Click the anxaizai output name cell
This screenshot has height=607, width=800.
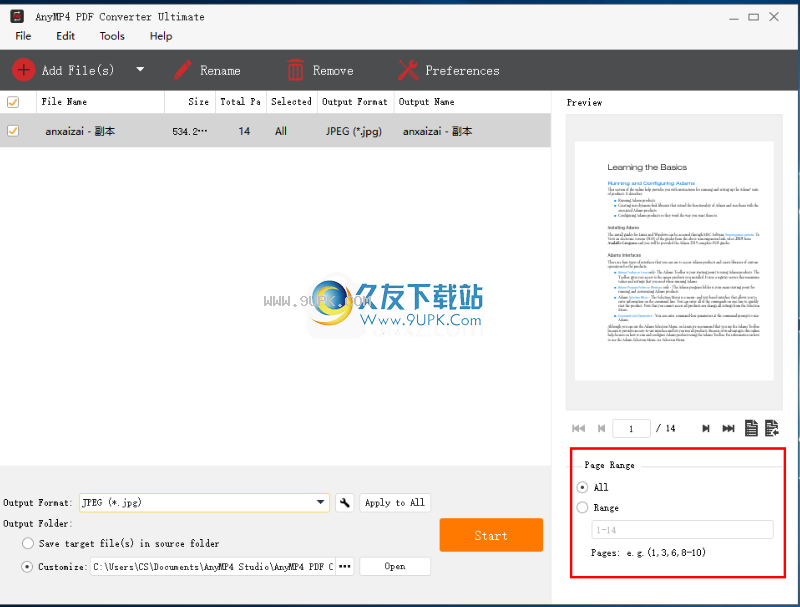437,132
